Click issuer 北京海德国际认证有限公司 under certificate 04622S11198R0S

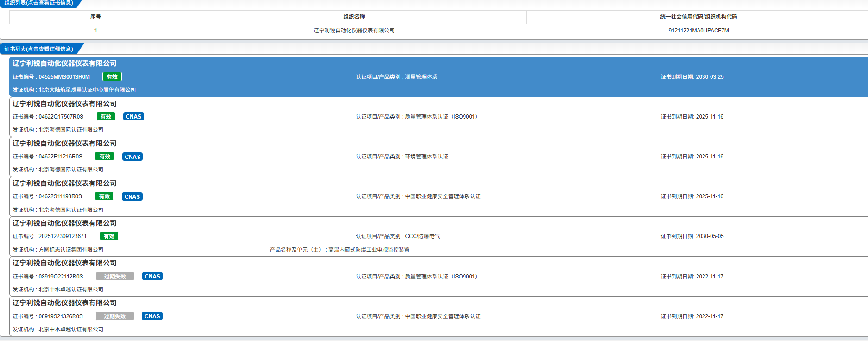71,210
